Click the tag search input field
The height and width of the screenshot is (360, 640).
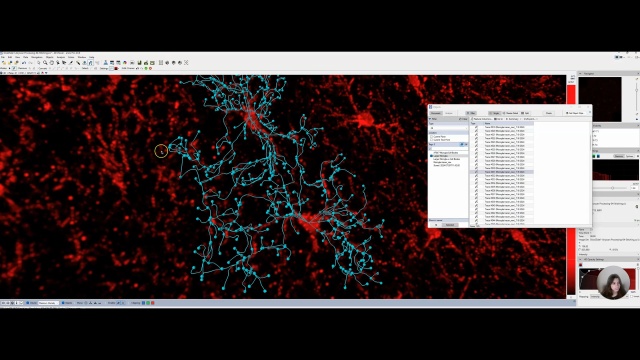coord(450,149)
